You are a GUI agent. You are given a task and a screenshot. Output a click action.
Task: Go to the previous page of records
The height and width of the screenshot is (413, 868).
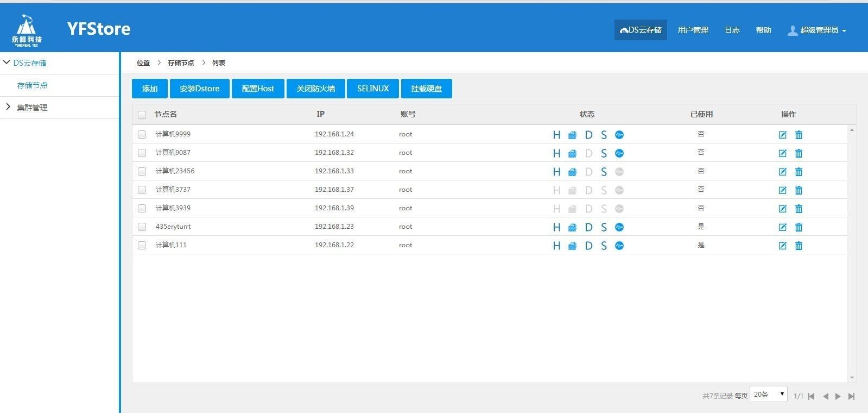click(x=825, y=396)
